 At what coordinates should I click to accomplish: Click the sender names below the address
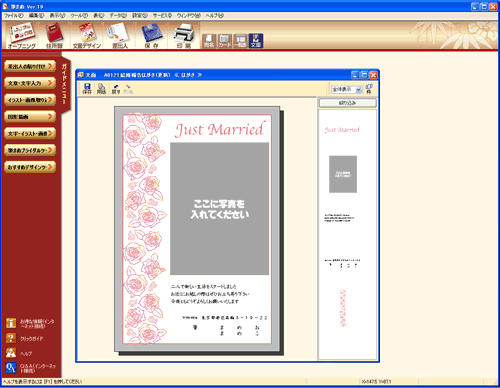[x=226, y=330]
